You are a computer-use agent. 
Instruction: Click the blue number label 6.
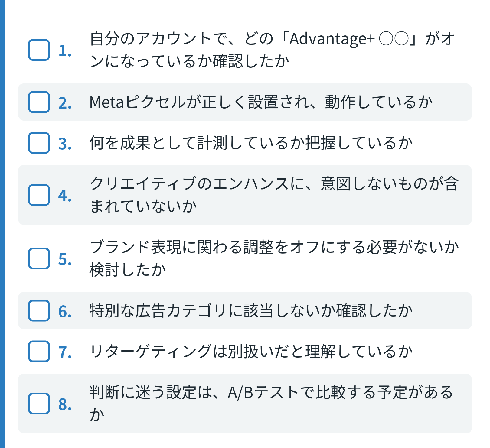click(x=65, y=311)
